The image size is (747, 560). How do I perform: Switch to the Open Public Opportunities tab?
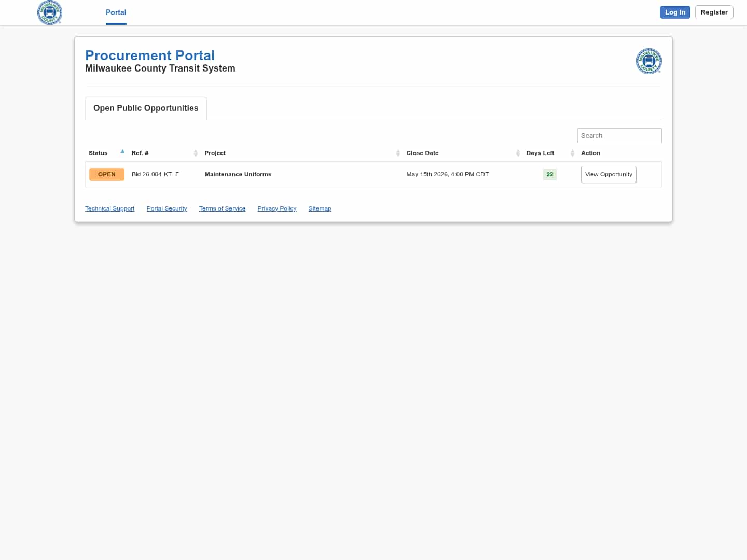pos(146,108)
